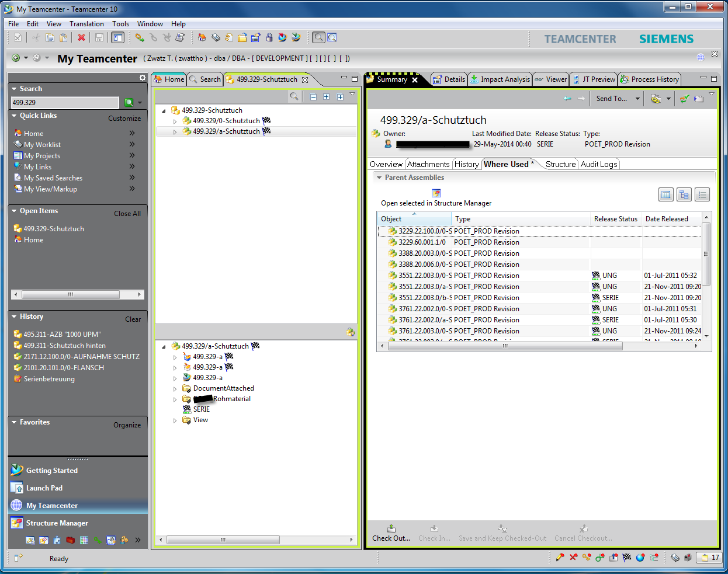Expand chevron beside My Projects
Image resolution: width=728 pixels, height=574 pixels.
coord(132,155)
